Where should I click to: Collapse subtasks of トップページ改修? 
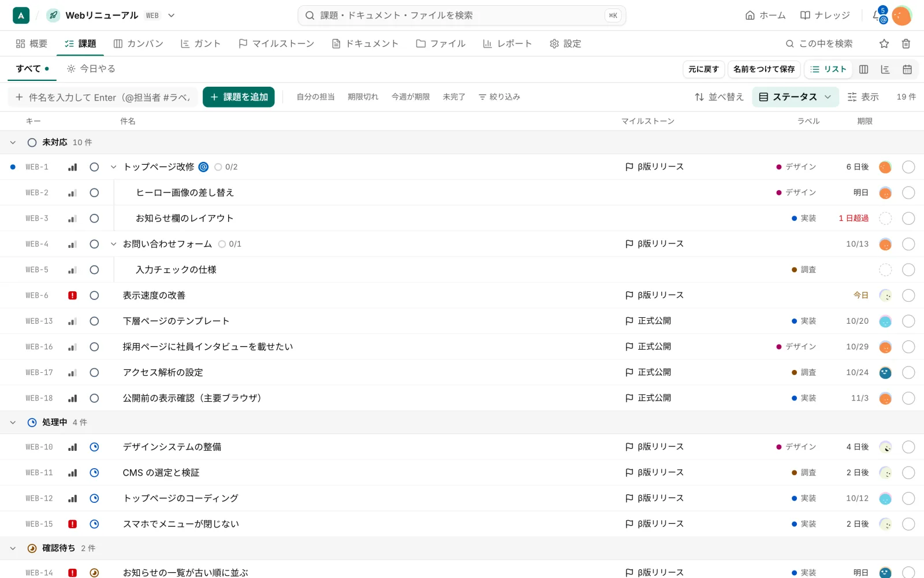113,167
